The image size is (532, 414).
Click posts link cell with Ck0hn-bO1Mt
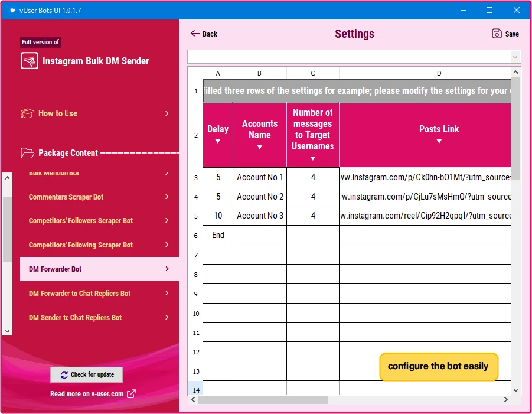[x=425, y=177]
